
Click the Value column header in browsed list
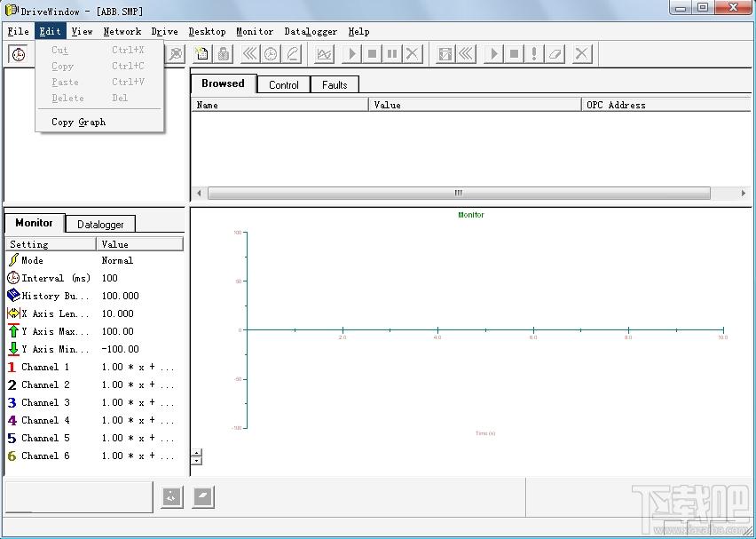point(476,105)
